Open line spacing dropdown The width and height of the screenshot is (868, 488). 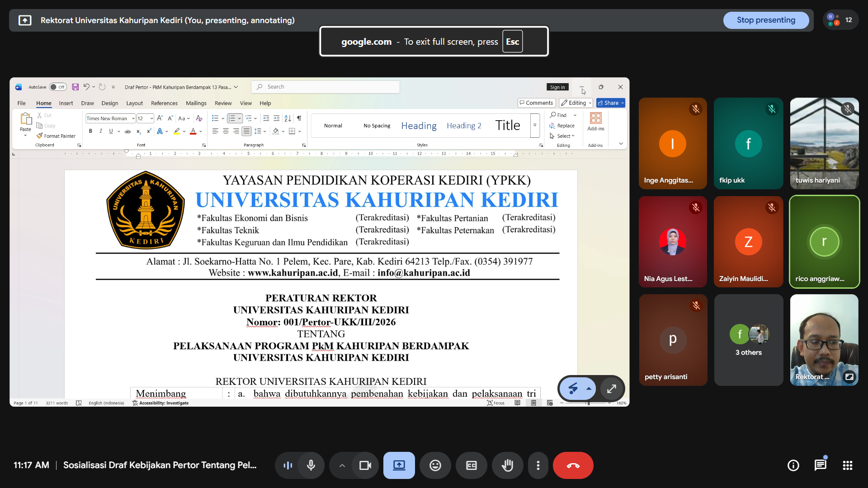[x=260, y=131]
